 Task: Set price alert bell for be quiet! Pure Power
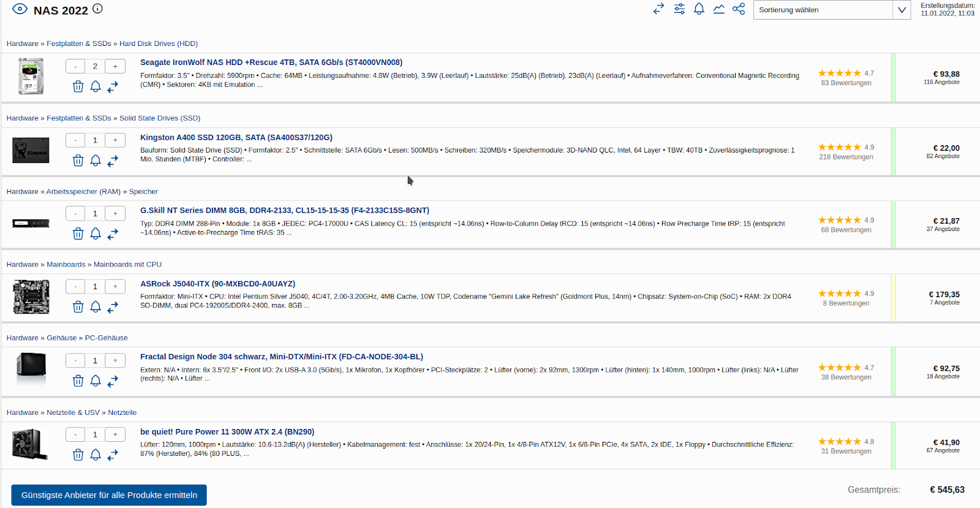[96, 455]
